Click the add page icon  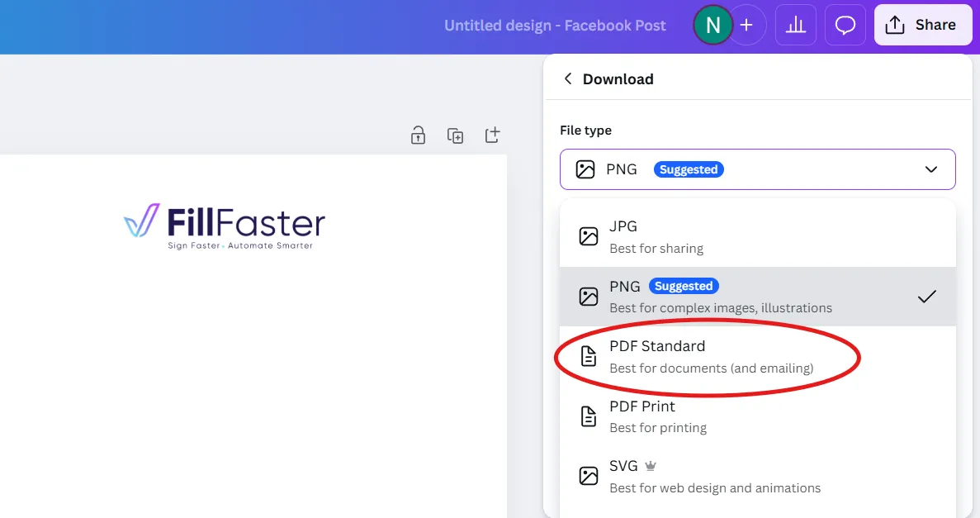492,135
